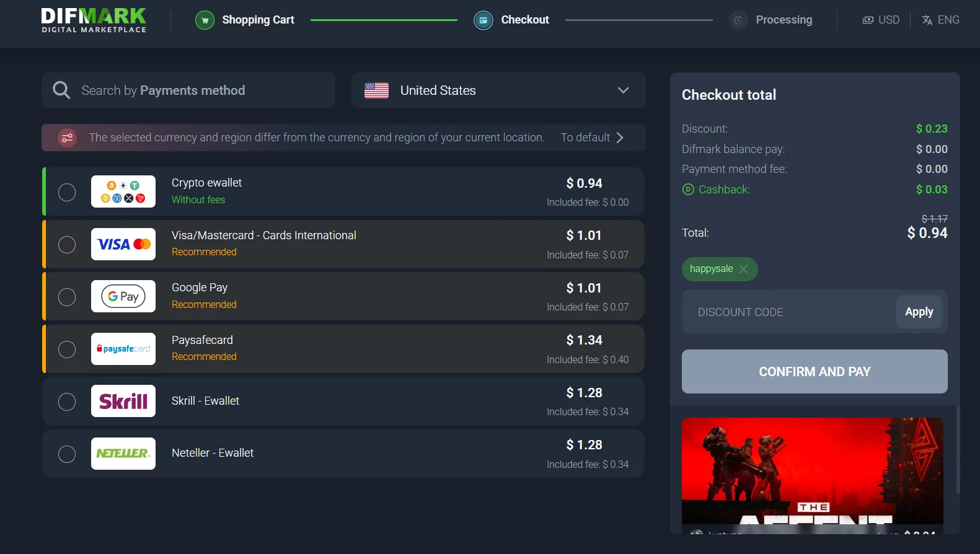Click Paysafecard name text

pos(202,340)
